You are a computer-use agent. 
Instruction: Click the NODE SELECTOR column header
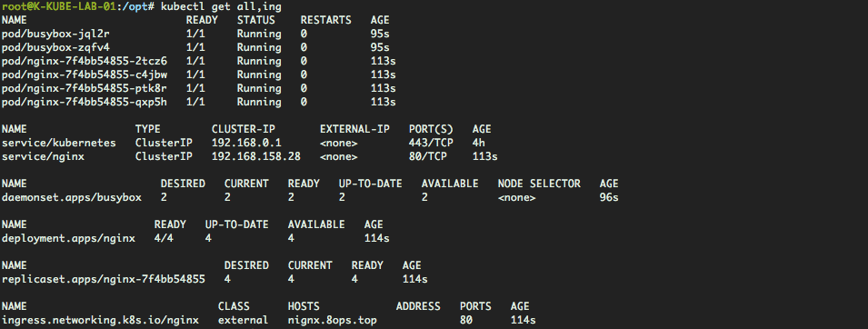(x=539, y=184)
